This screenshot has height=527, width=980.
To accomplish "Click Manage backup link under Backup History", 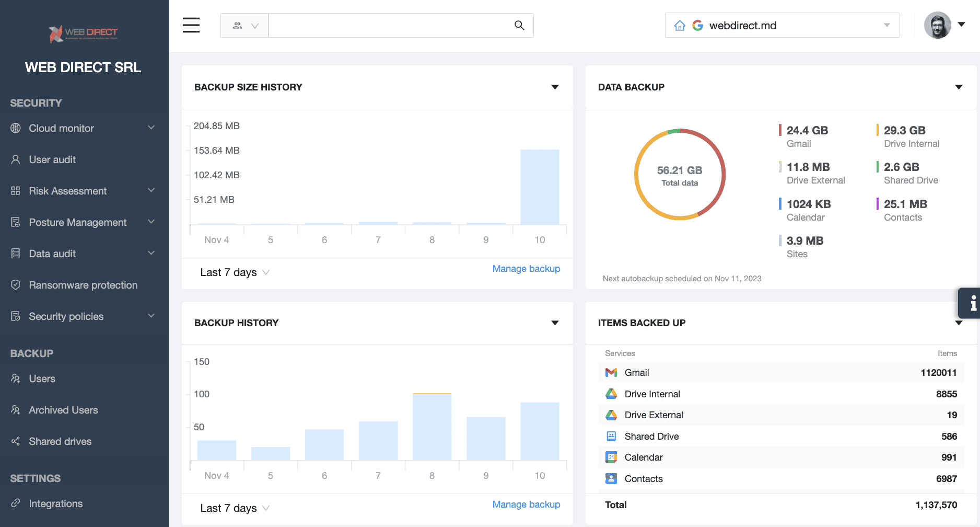I will click(526, 505).
